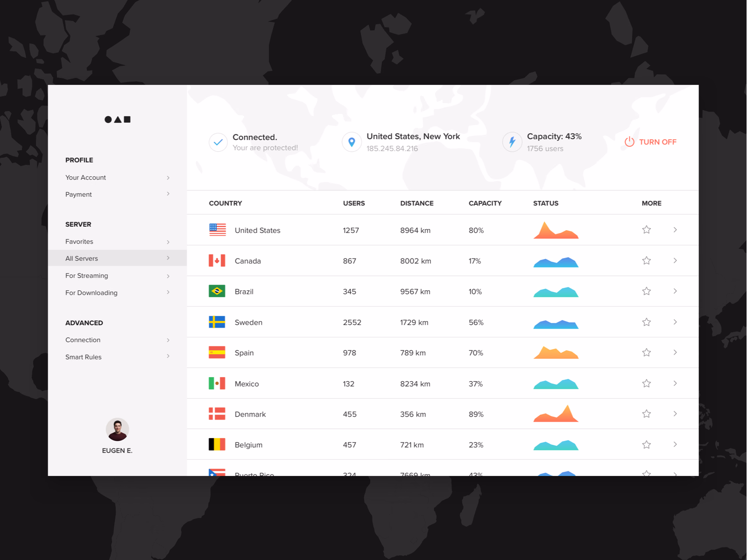Select All Servers in the sidebar
This screenshot has width=747, height=560.
coord(117,258)
